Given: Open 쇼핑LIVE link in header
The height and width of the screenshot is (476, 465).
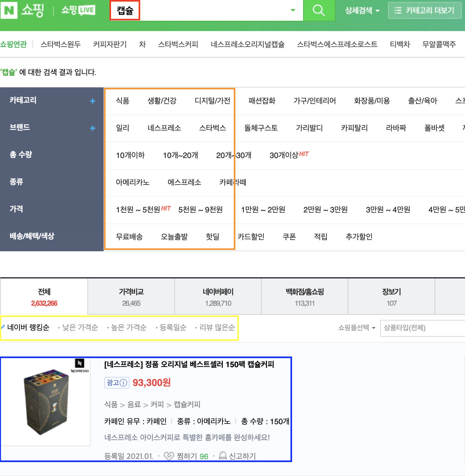Looking at the screenshot, I should (x=78, y=10).
